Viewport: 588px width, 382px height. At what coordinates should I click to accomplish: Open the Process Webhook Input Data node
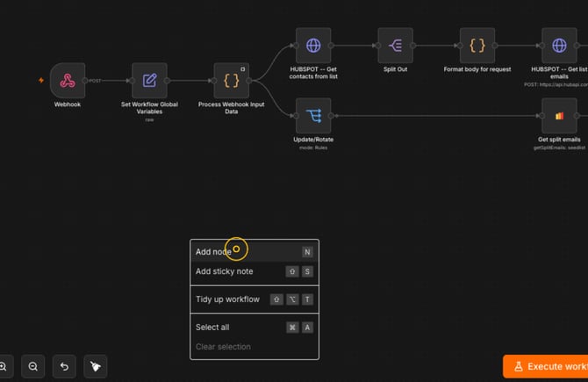232,81
